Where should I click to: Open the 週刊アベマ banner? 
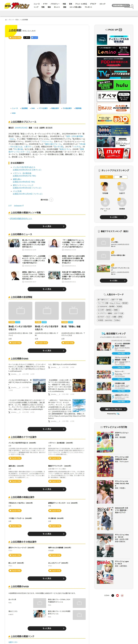pos(113,96)
